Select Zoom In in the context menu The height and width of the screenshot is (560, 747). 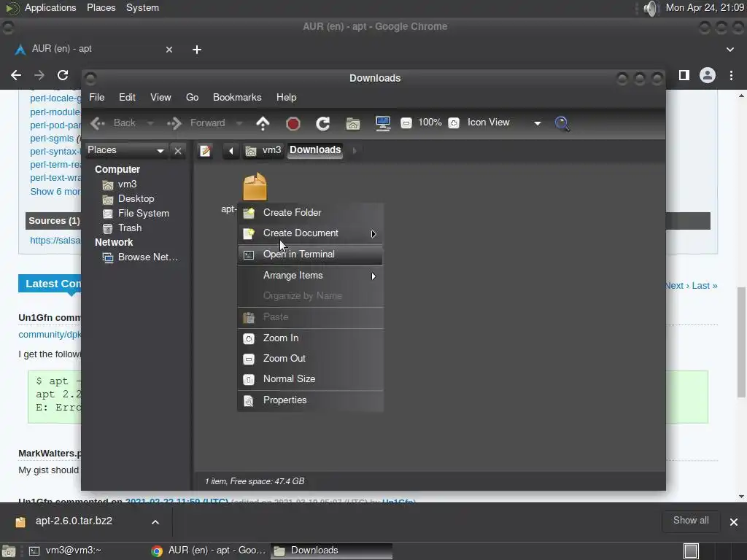point(310,338)
